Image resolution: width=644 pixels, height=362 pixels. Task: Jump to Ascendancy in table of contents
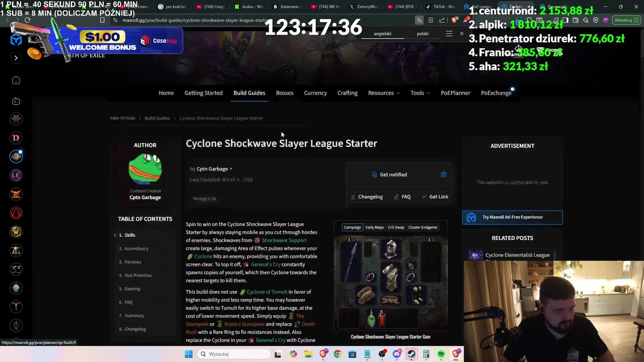coord(136,248)
